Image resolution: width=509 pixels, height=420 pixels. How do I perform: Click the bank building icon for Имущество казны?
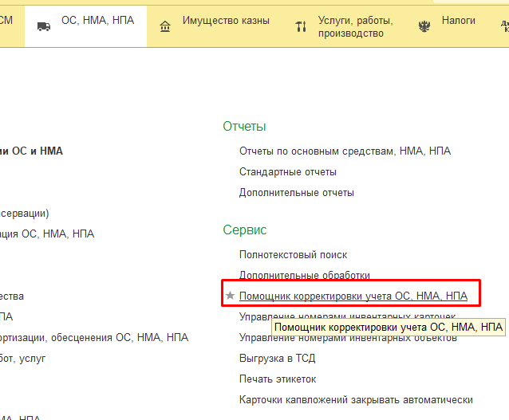tap(165, 26)
